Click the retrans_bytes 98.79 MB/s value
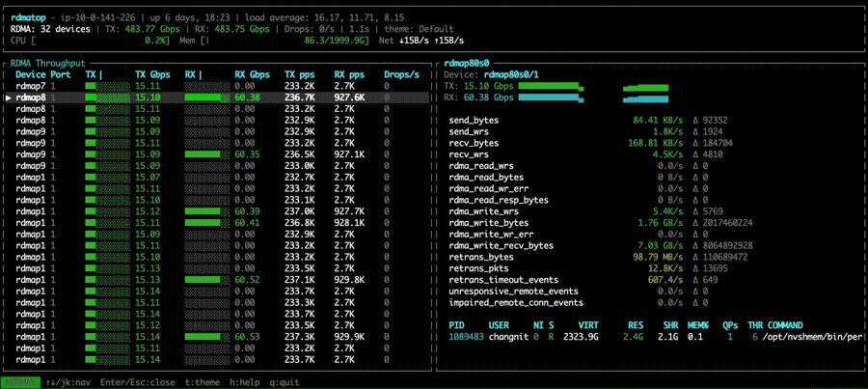 [x=658, y=257]
